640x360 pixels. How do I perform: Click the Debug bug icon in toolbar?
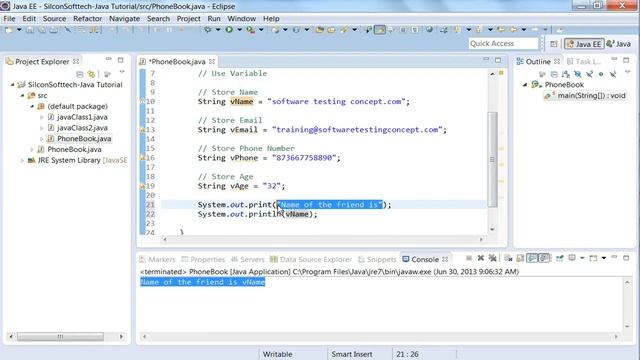coord(208,30)
